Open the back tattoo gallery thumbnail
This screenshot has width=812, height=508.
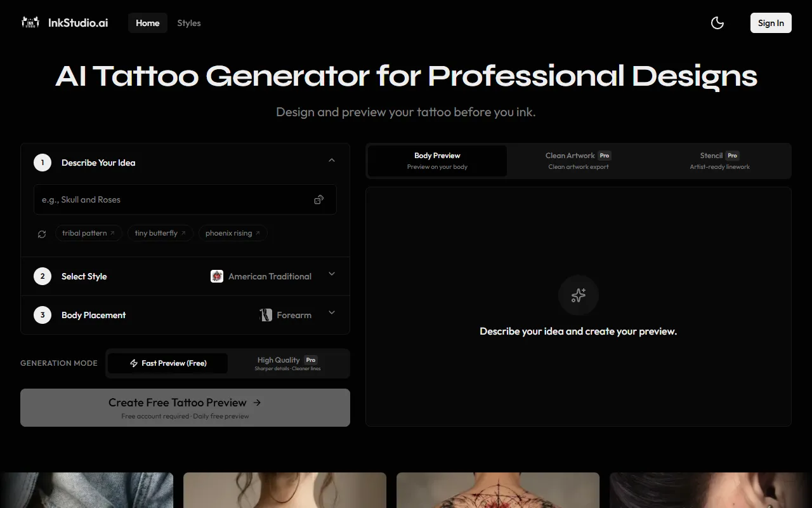click(497, 490)
